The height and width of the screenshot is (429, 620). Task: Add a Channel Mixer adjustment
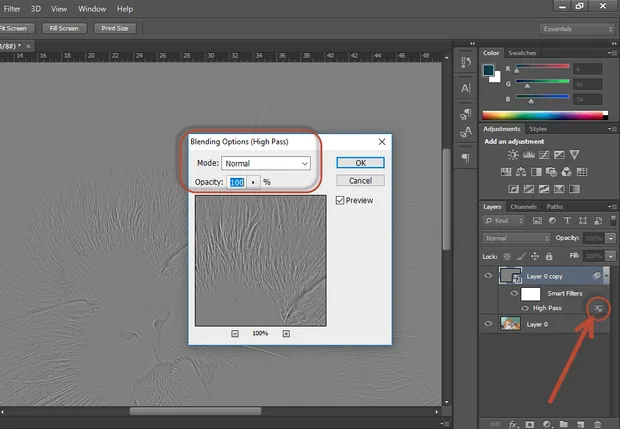pyautogui.click(x=567, y=172)
